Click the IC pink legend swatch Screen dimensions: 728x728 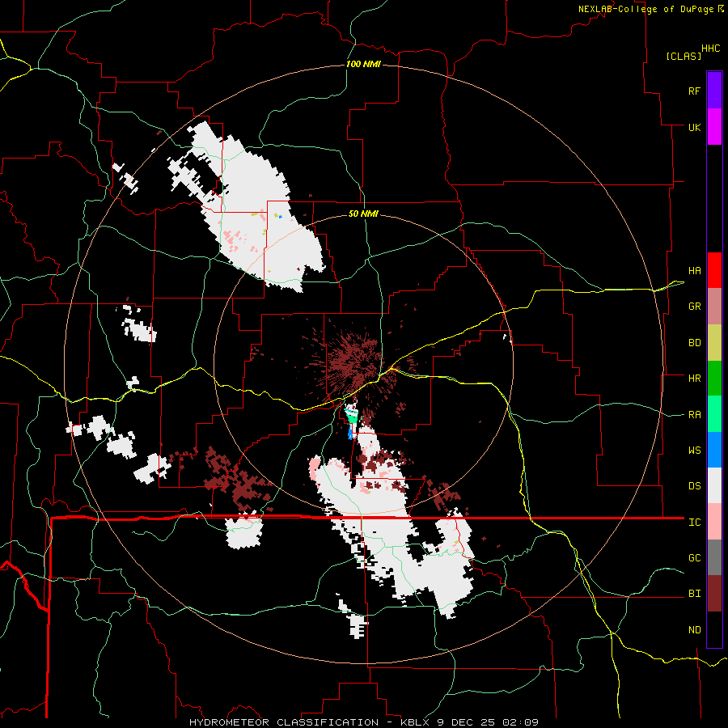(x=714, y=522)
